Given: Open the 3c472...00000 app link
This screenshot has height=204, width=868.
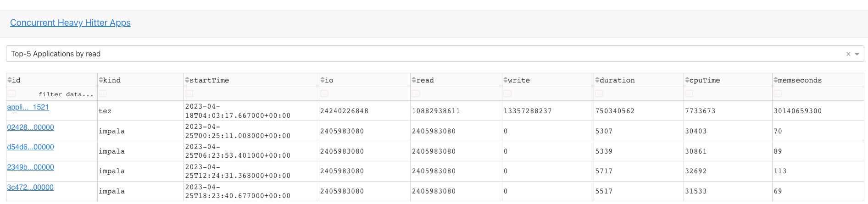Looking at the screenshot, I should click(x=30, y=187).
